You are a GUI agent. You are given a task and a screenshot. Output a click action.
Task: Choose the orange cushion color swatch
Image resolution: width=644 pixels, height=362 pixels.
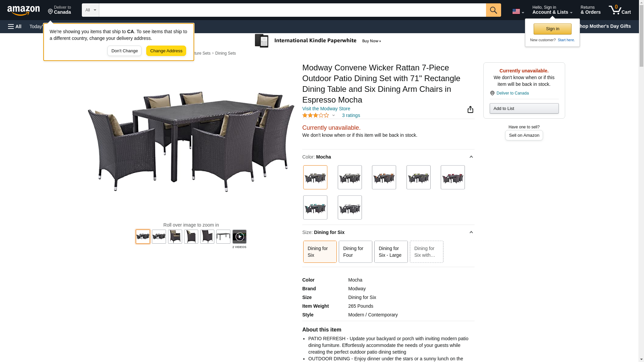tap(384, 177)
